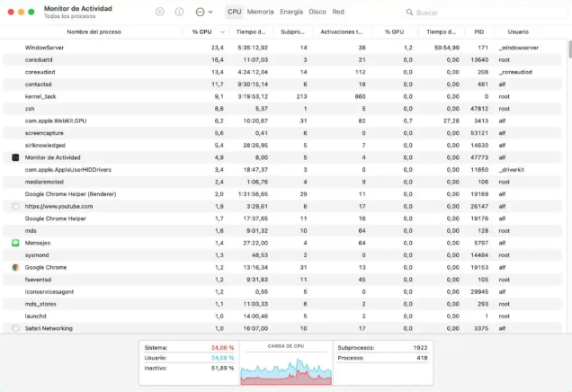Click the Carga de CPU graph
Screen dimensions: 572x392
285,369
